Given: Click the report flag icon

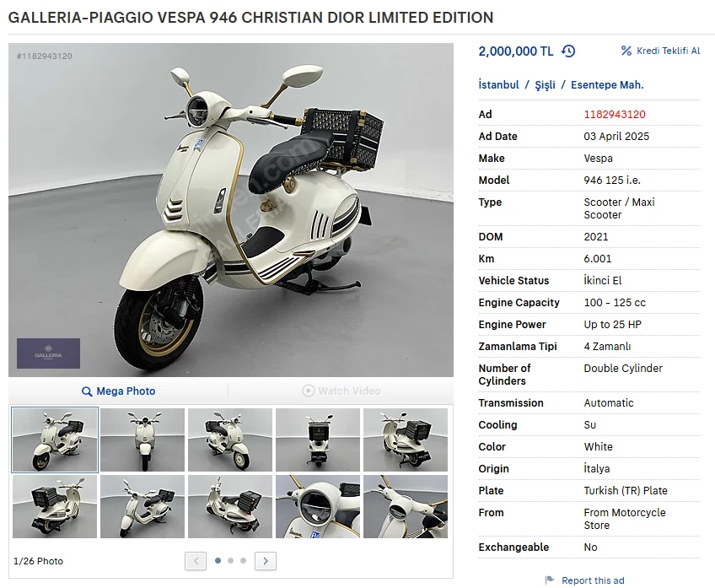Looking at the screenshot, I should tap(550, 580).
